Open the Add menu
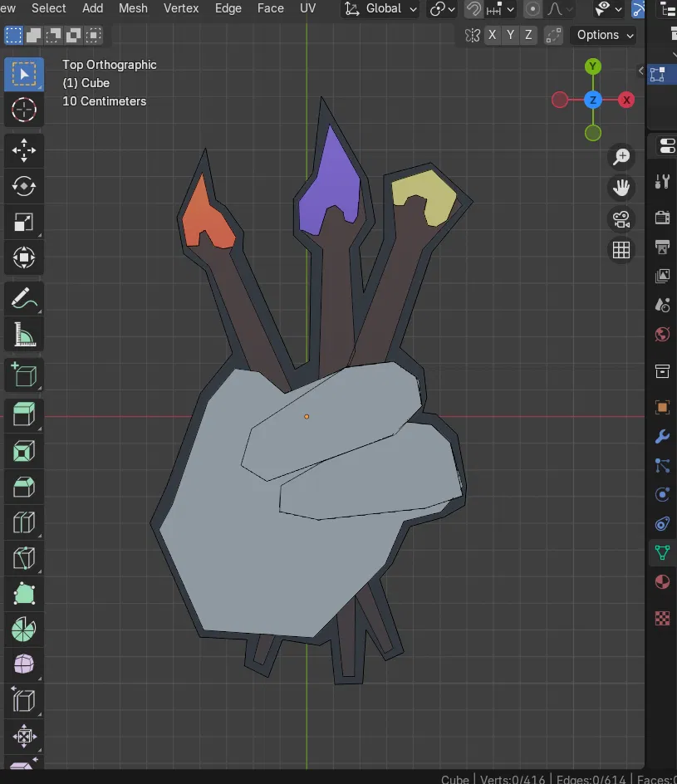This screenshot has height=784, width=677. [92, 8]
